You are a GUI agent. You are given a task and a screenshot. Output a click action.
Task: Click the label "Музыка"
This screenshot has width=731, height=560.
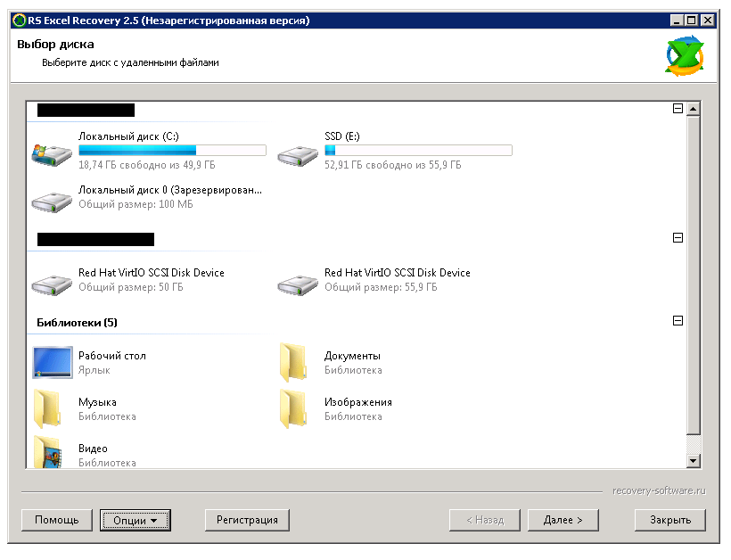click(x=97, y=402)
